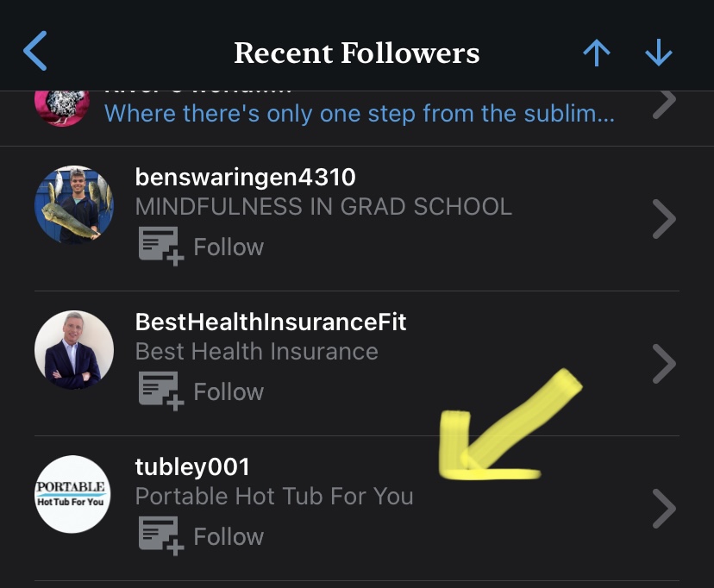Select the username tubley001
The image size is (714, 588).
[192, 466]
